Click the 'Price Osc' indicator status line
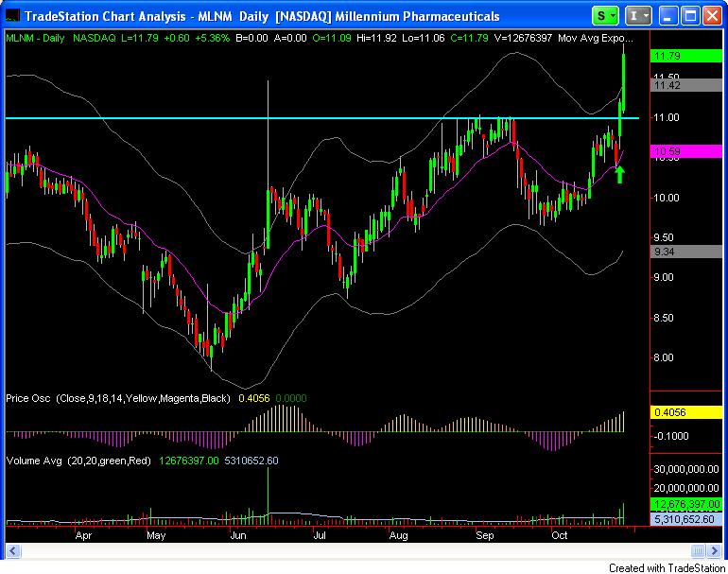The image size is (728, 574). tap(118, 398)
